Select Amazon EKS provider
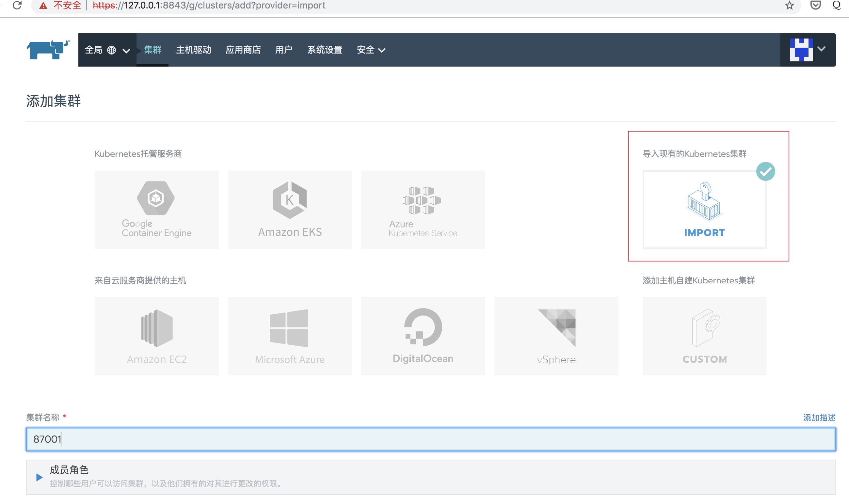The image size is (849, 504). point(290,210)
